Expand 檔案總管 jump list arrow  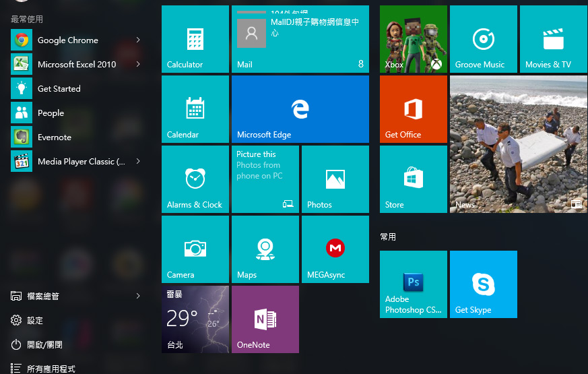click(x=138, y=296)
